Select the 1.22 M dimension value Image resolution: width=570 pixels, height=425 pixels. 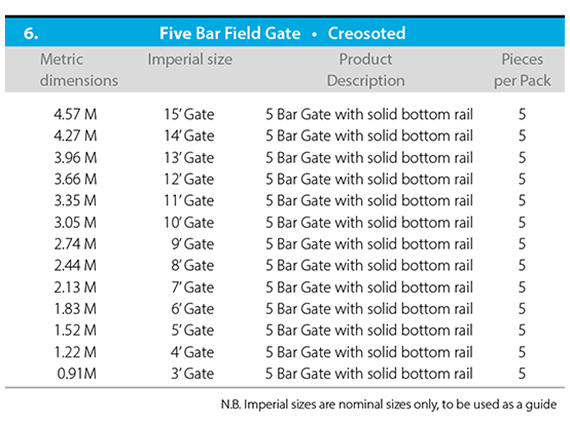click(x=76, y=352)
